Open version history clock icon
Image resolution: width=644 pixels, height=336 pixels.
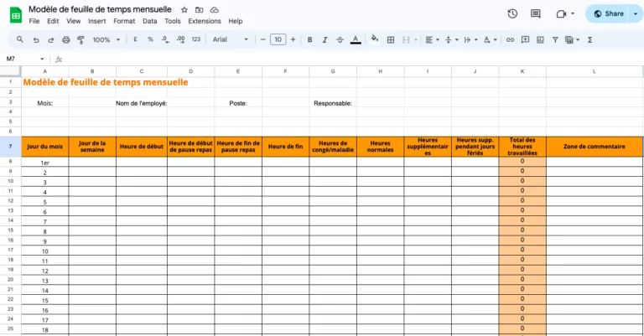(512, 13)
